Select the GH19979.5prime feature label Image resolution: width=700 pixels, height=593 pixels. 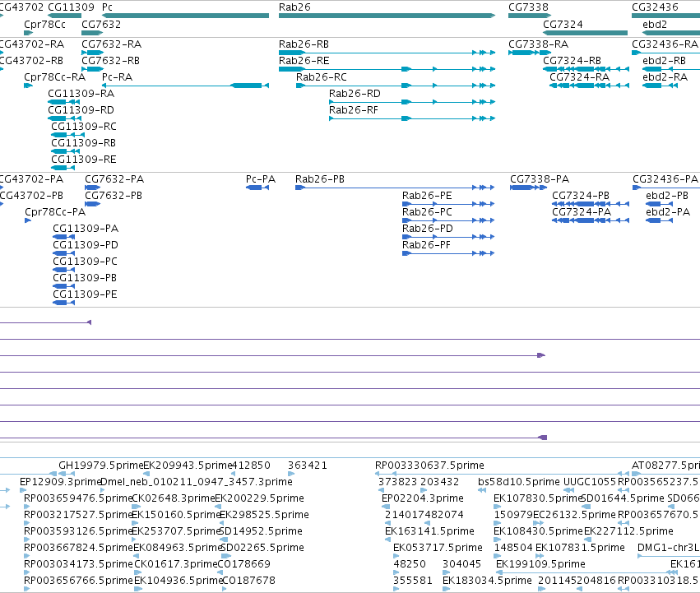click(x=101, y=466)
